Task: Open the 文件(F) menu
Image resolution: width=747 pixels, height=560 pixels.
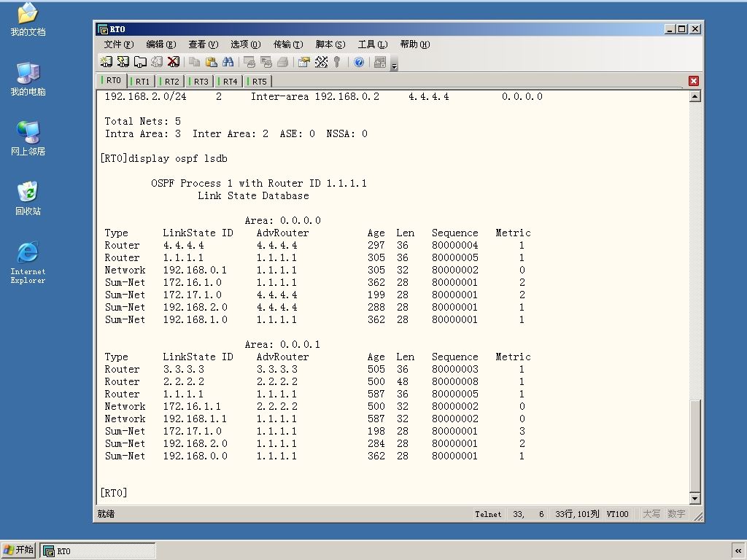Action: 119,44
